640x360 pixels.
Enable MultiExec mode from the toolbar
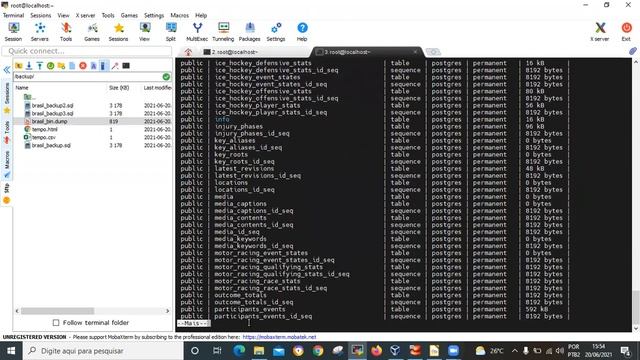click(x=197, y=32)
